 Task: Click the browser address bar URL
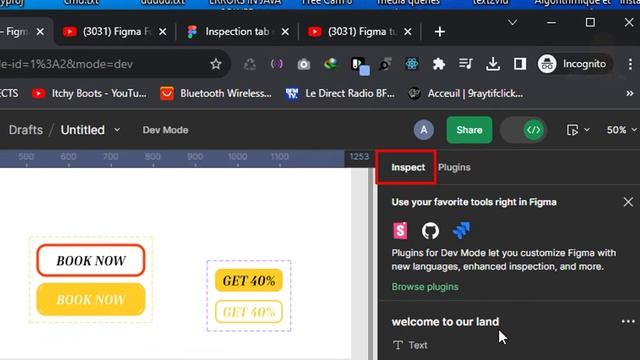pyautogui.click(x=66, y=64)
